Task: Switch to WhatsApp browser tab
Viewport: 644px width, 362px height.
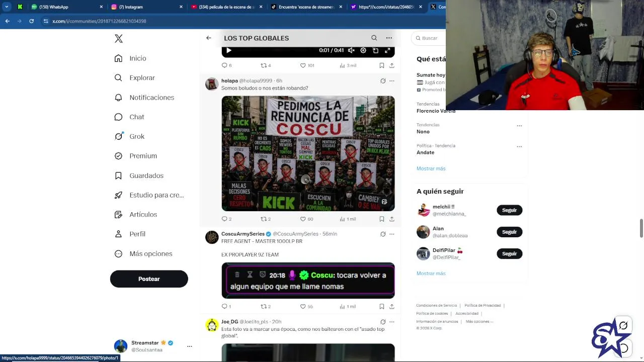Action: pyautogui.click(x=66, y=7)
